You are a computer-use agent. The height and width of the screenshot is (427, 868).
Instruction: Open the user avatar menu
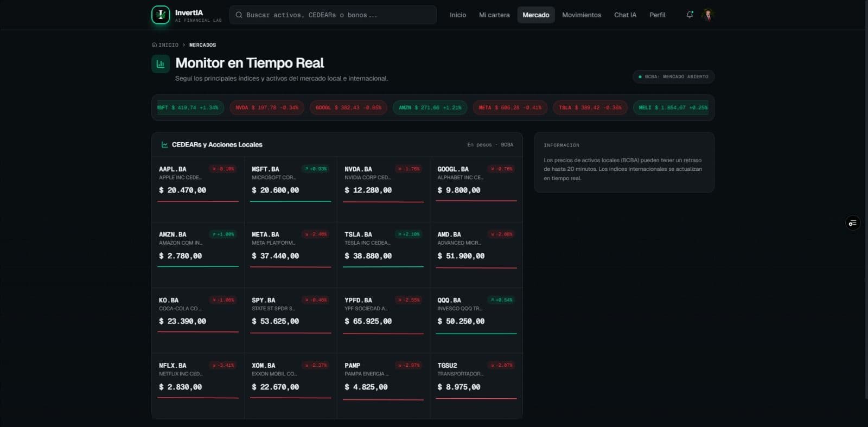pos(707,15)
